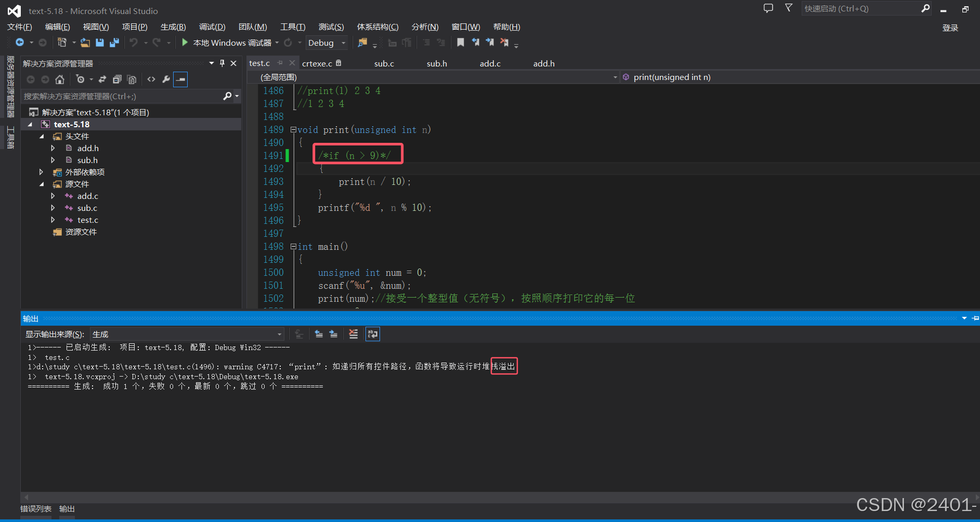This screenshot has width=980, height=522.
Task: Click the Home icon in Solution Explorer
Action: [60, 79]
